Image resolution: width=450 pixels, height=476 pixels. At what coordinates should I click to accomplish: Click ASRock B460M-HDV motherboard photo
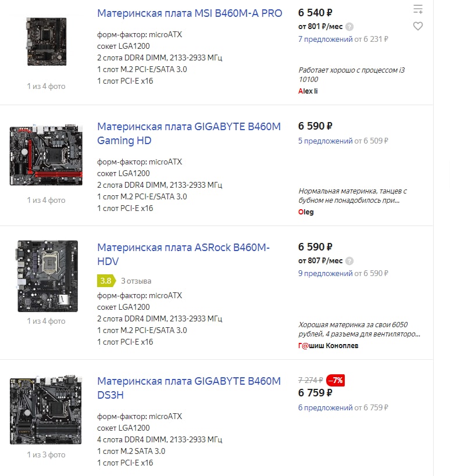[x=47, y=276]
